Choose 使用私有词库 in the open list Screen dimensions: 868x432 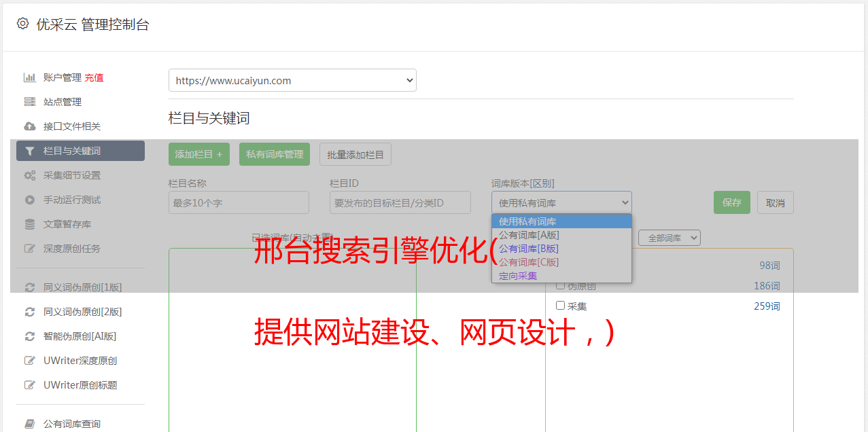pyautogui.click(x=561, y=221)
